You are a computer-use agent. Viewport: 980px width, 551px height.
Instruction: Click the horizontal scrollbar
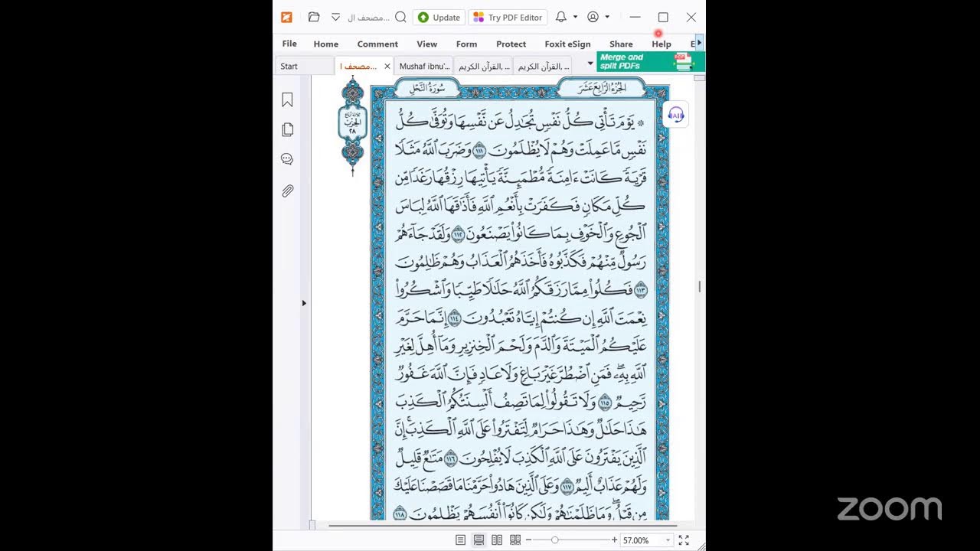coord(502,526)
